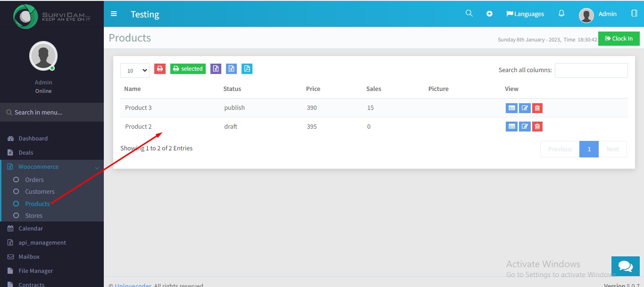This screenshot has height=287, width=644.
Task: Open the Languages dropdown menu
Action: coord(525,14)
